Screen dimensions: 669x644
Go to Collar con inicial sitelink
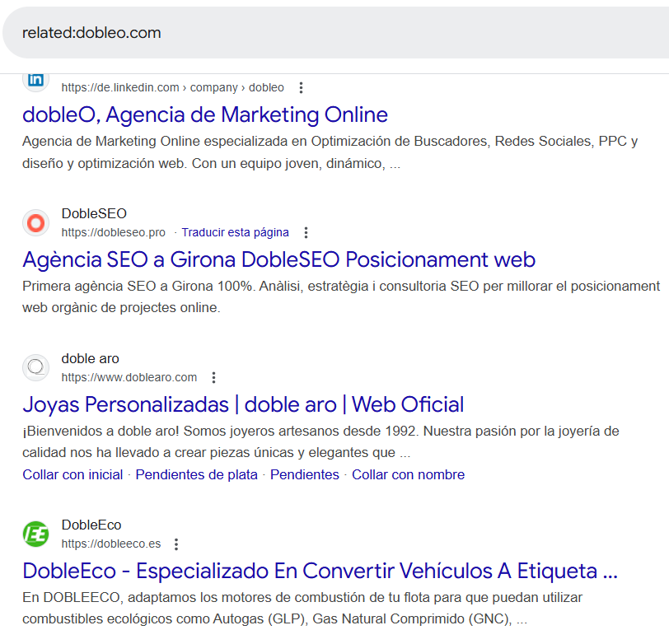[73, 475]
